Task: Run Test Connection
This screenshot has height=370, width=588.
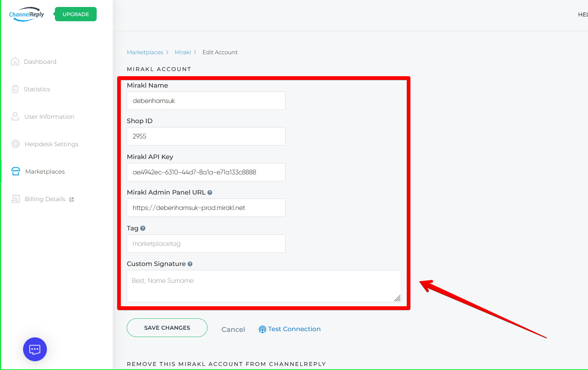Action: click(290, 329)
